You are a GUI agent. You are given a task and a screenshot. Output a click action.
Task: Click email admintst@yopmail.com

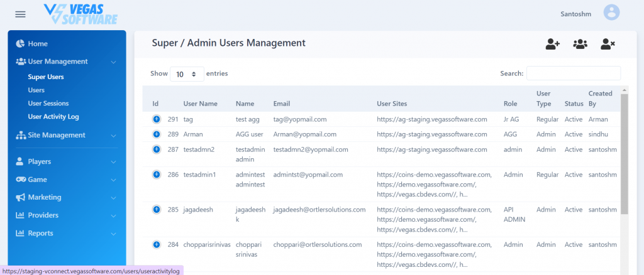[x=308, y=175]
